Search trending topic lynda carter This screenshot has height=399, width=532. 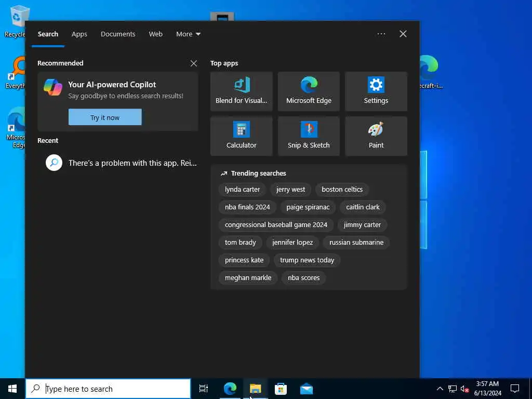pos(242,189)
